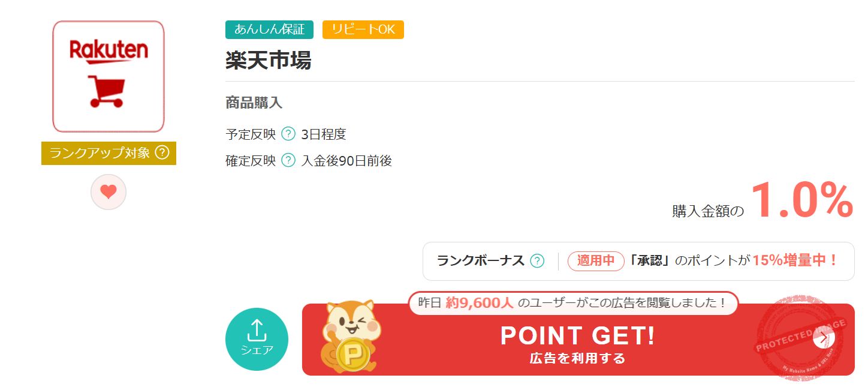Click the ランクボーナス question mark help icon
Viewport: 868px width, 390px height.
(x=537, y=261)
